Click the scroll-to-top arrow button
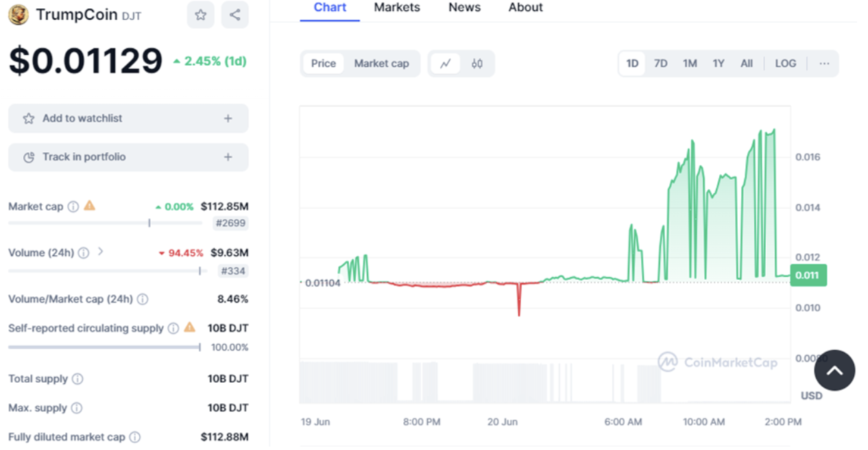The width and height of the screenshot is (868, 450). [834, 370]
